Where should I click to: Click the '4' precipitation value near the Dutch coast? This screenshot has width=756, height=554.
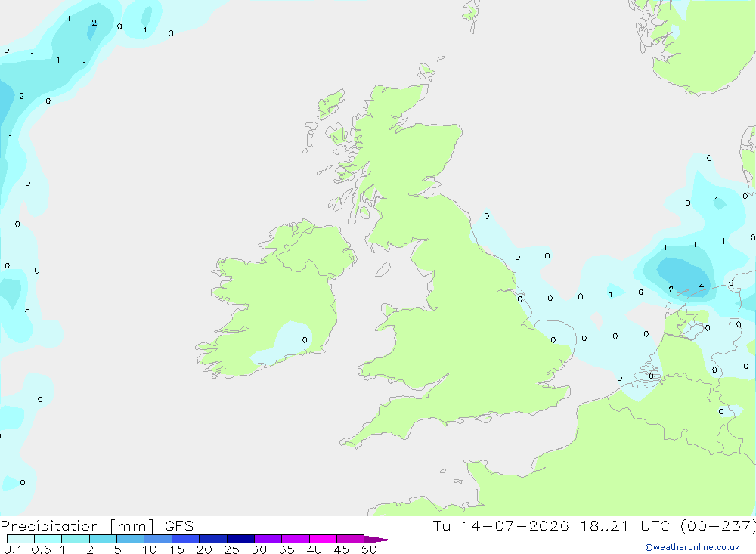point(702,286)
